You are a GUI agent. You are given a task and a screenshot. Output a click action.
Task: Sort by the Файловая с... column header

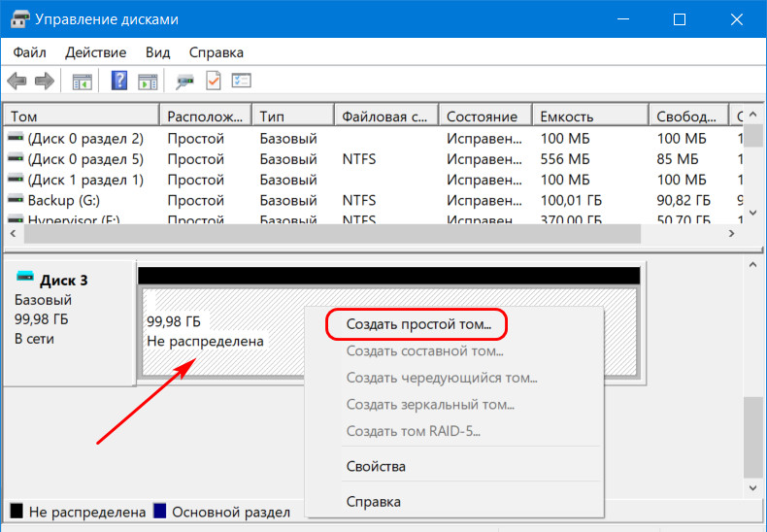coord(386,116)
